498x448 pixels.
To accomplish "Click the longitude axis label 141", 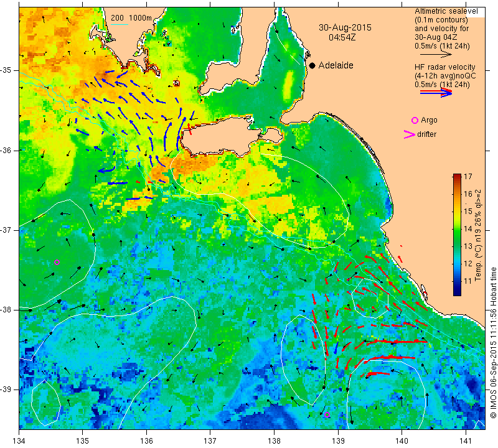I will pos(466,441).
